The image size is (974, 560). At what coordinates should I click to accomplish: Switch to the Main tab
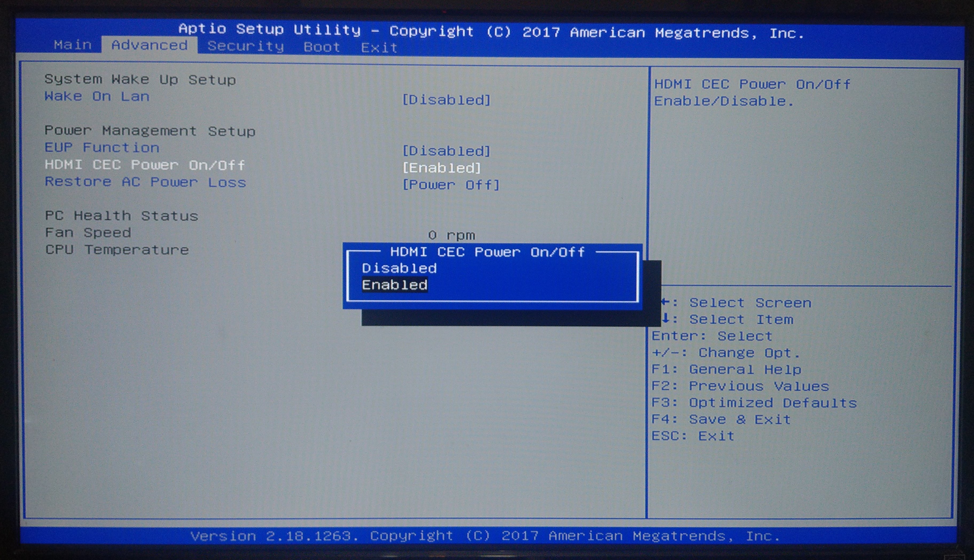pyautogui.click(x=73, y=45)
